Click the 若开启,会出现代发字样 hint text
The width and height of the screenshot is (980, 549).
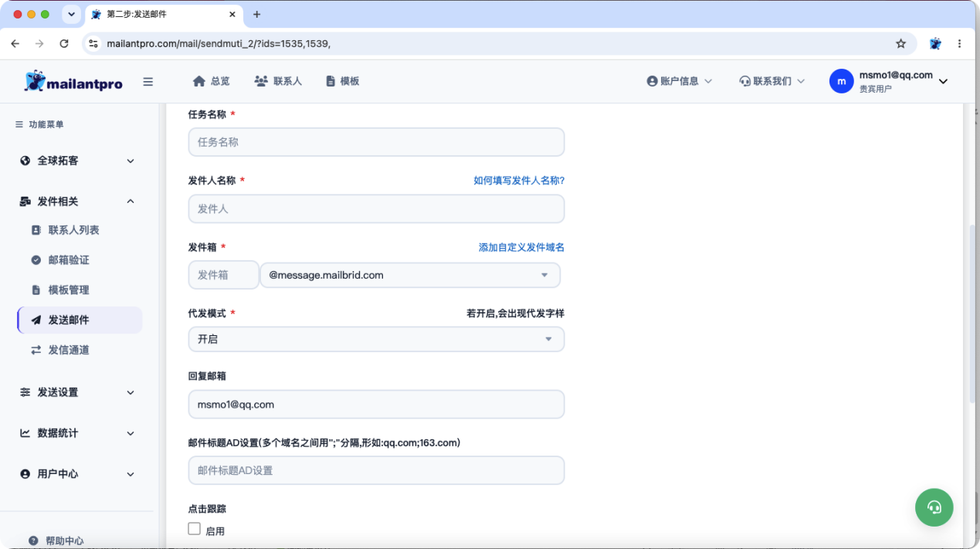(x=515, y=313)
